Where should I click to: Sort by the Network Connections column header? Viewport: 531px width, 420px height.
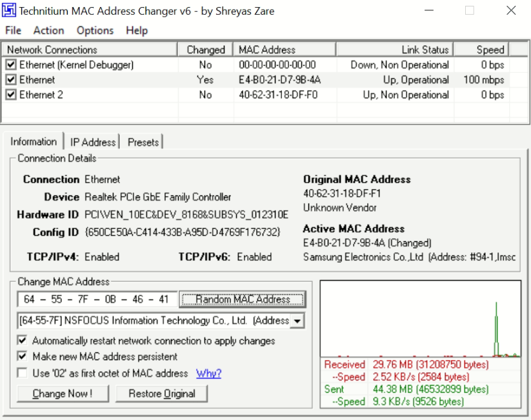[x=90, y=50]
